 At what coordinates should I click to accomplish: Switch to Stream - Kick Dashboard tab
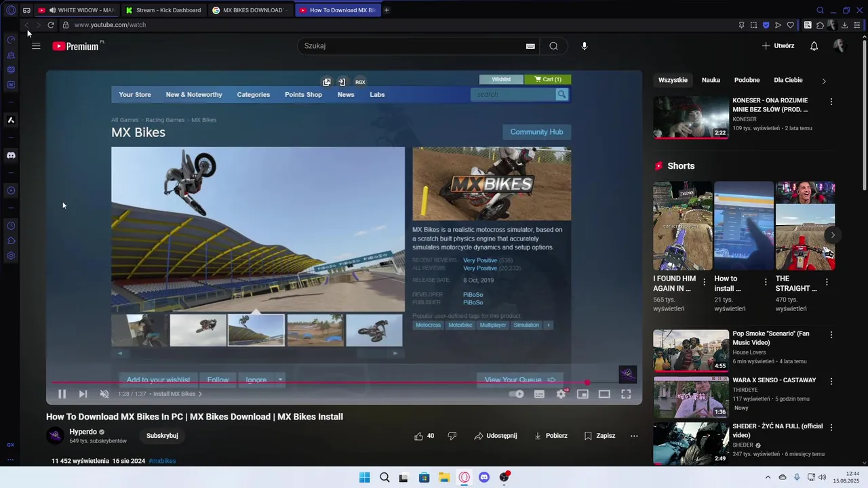coord(163,10)
